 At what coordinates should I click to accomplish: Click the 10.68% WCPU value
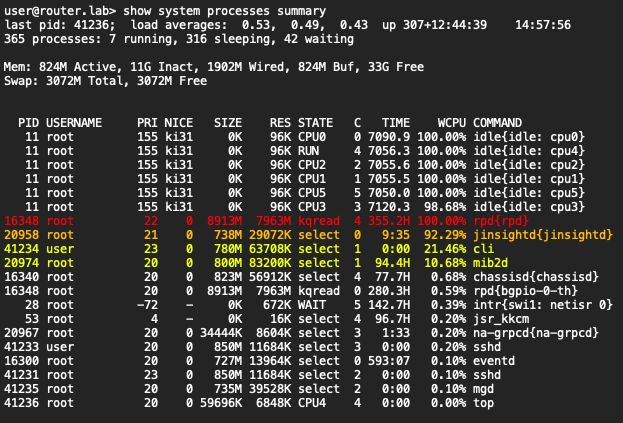[x=445, y=263]
